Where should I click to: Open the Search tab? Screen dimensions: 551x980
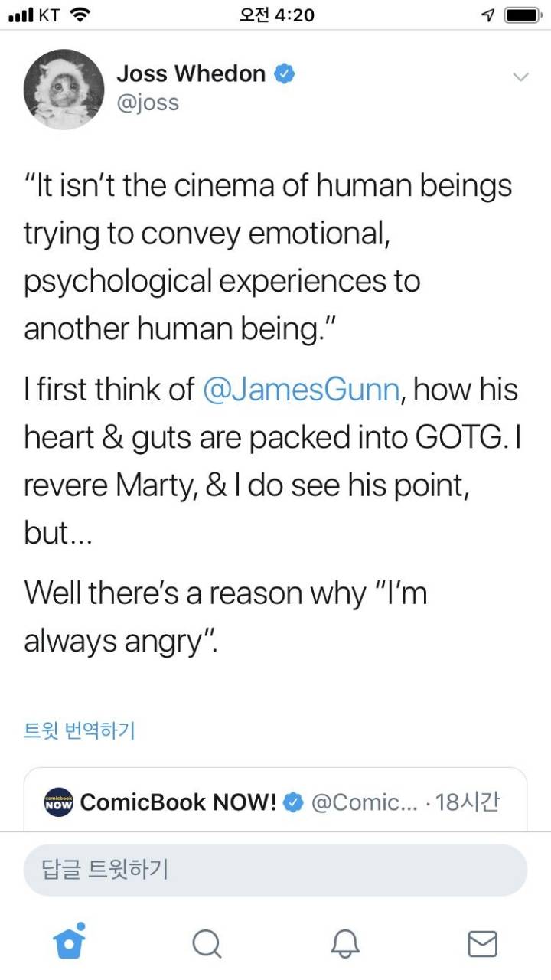(207, 943)
